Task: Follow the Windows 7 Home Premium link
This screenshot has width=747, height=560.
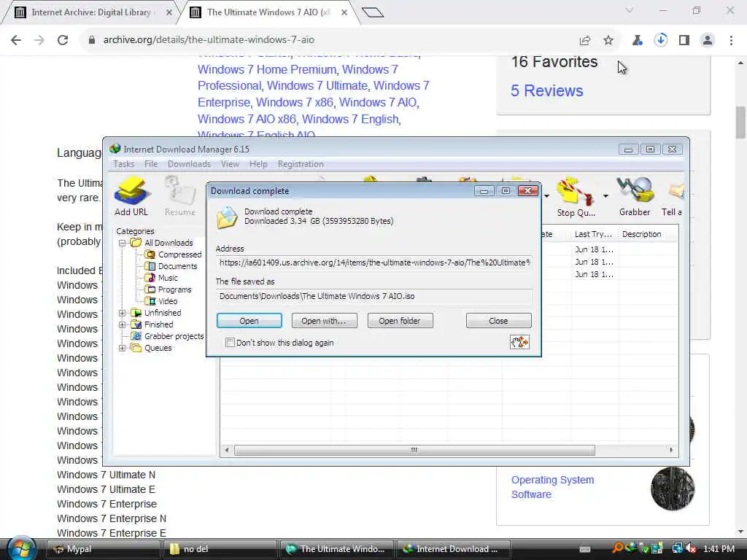Action: pyautogui.click(x=267, y=69)
